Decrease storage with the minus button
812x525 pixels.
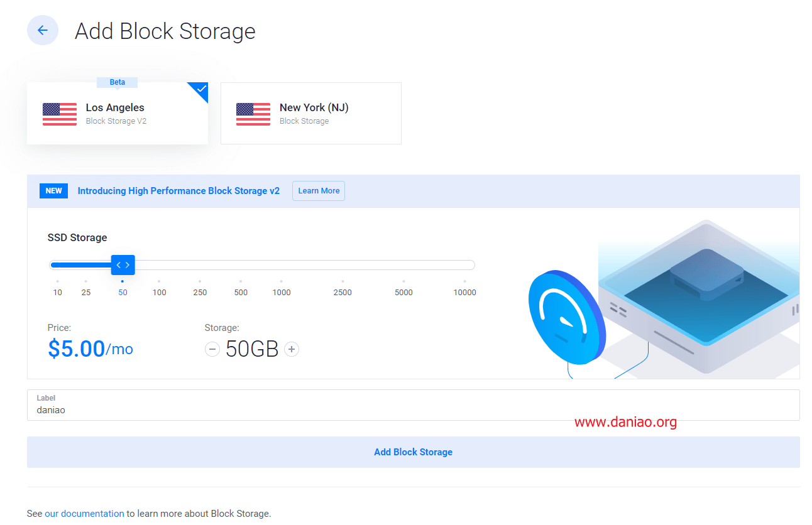pos(212,349)
